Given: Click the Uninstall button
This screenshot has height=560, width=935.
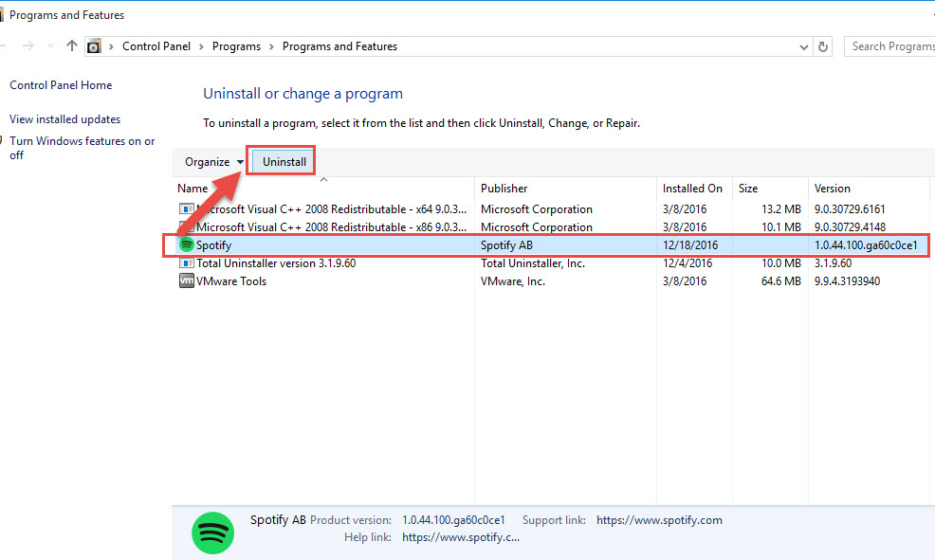Looking at the screenshot, I should click(x=284, y=162).
